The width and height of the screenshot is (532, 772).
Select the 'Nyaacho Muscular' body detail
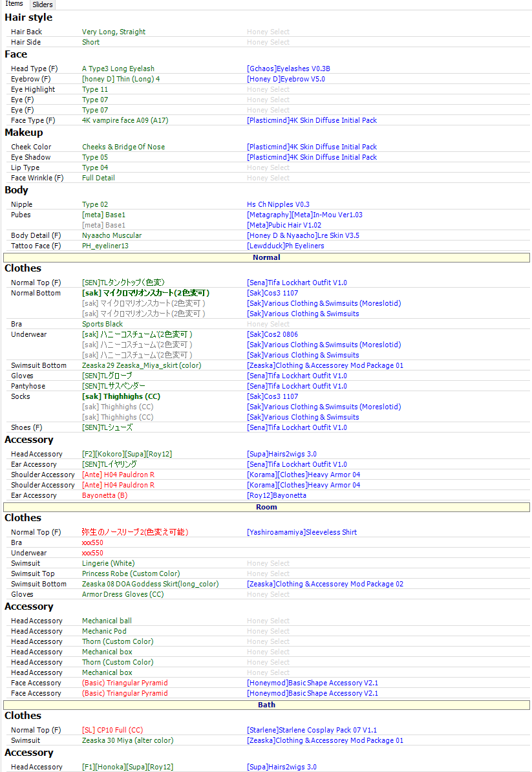point(112,236)
